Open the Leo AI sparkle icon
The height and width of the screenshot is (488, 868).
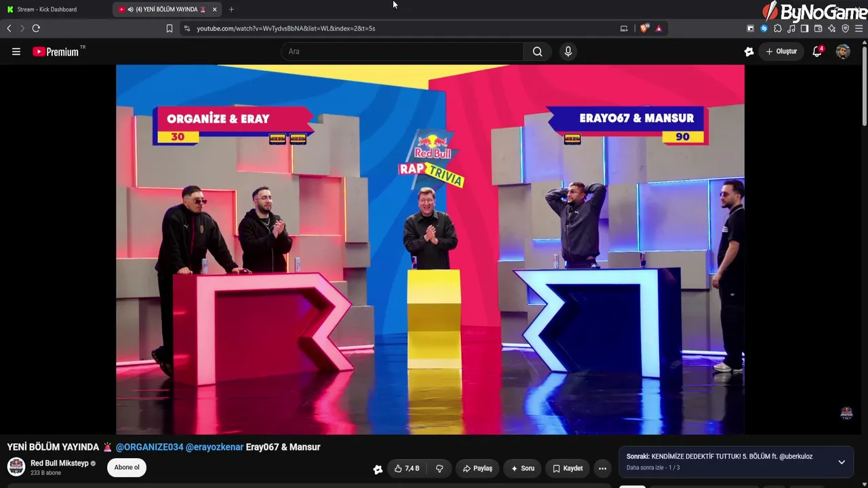click(x=831, y=28)
